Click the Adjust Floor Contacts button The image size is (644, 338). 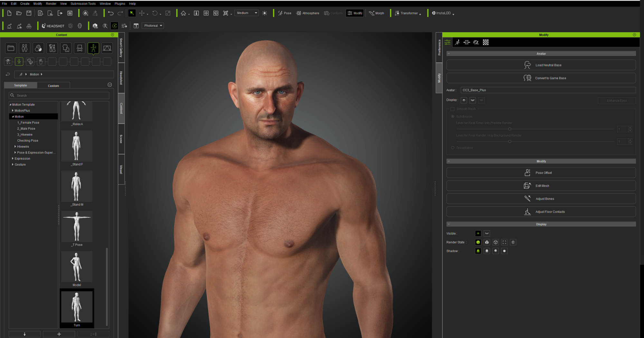coord(541,211)
